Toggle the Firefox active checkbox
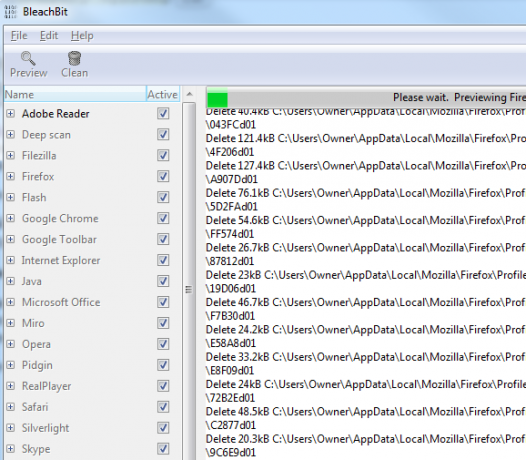Image resolution: width=526 pixels, height=460 pixels. [163, 176]
